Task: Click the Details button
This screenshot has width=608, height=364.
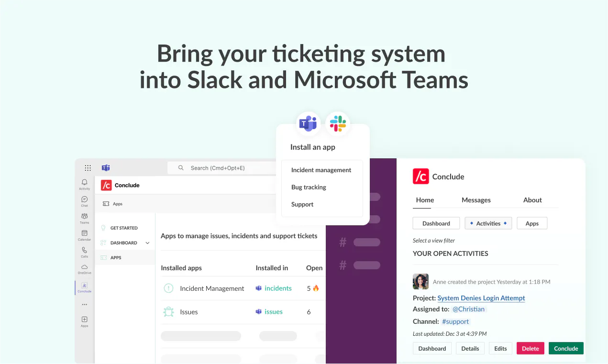Action: (x=470, y=349)
